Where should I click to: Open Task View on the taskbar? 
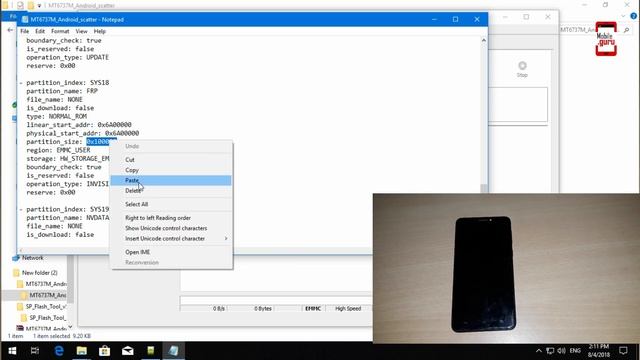(x=35, y=351)
